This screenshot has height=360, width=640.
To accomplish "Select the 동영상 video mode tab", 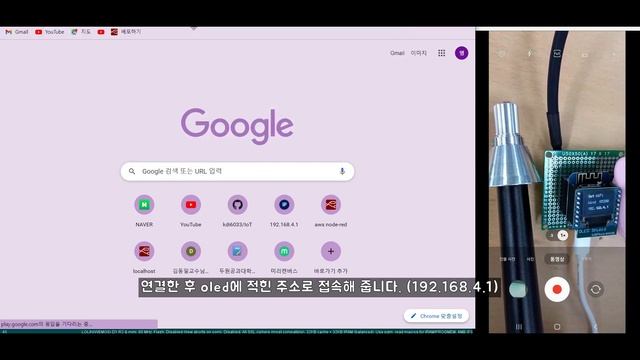I will tap(557, 259).
